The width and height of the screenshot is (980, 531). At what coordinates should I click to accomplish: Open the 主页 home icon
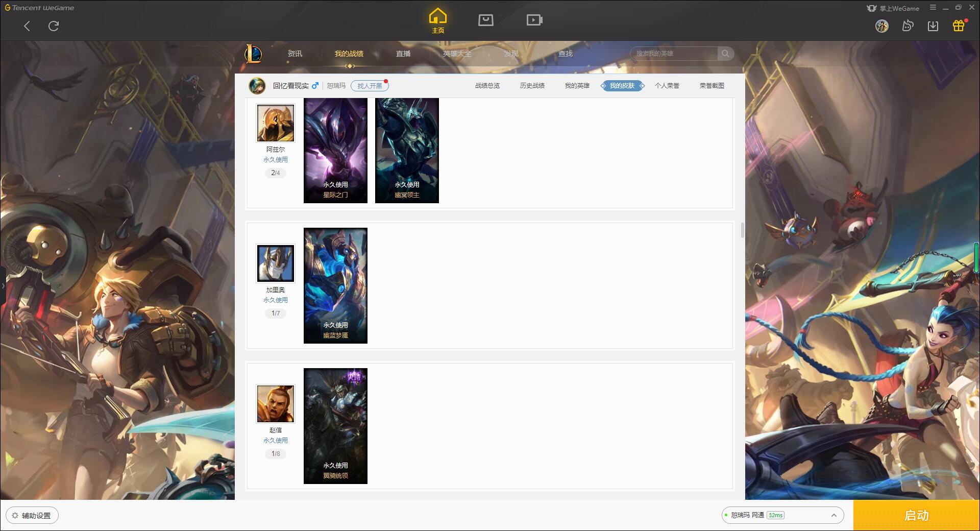(438, 21)
